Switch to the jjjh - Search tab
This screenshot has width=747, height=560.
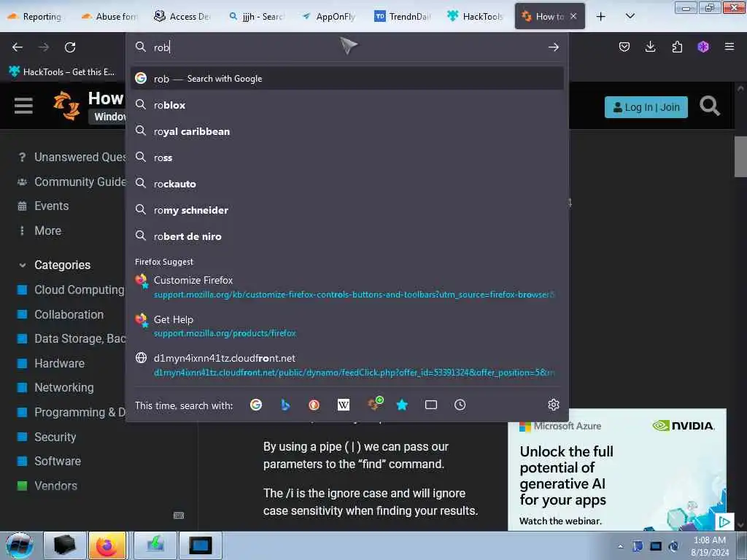click(x=255, y=17)
